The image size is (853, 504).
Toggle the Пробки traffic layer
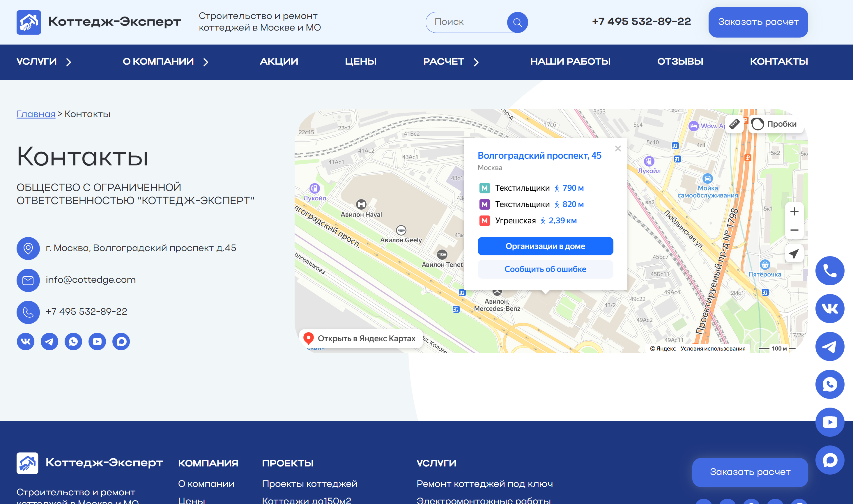pos(777,124)
